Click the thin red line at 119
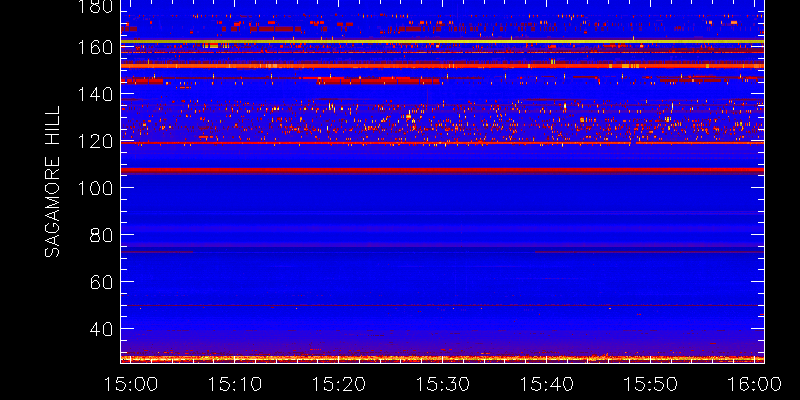Image resolution: width=800 pixels, height=400 pixels. [442, 143]
